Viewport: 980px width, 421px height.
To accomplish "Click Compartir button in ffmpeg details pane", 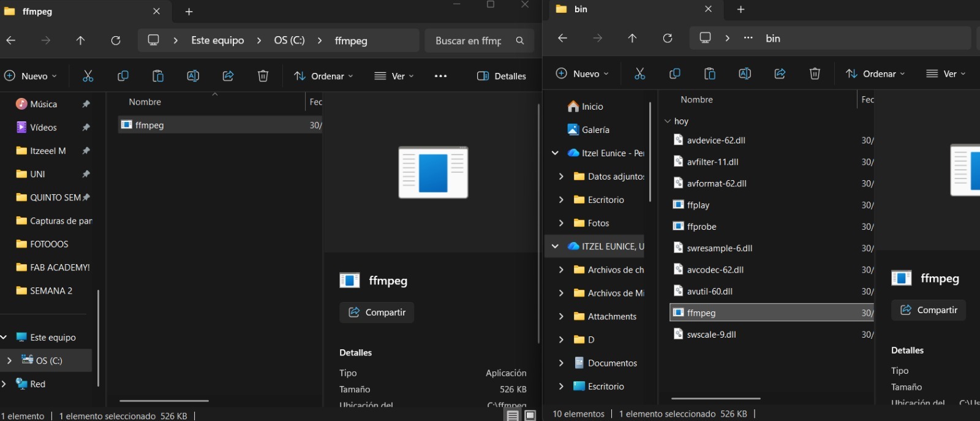I will point(377,313).
